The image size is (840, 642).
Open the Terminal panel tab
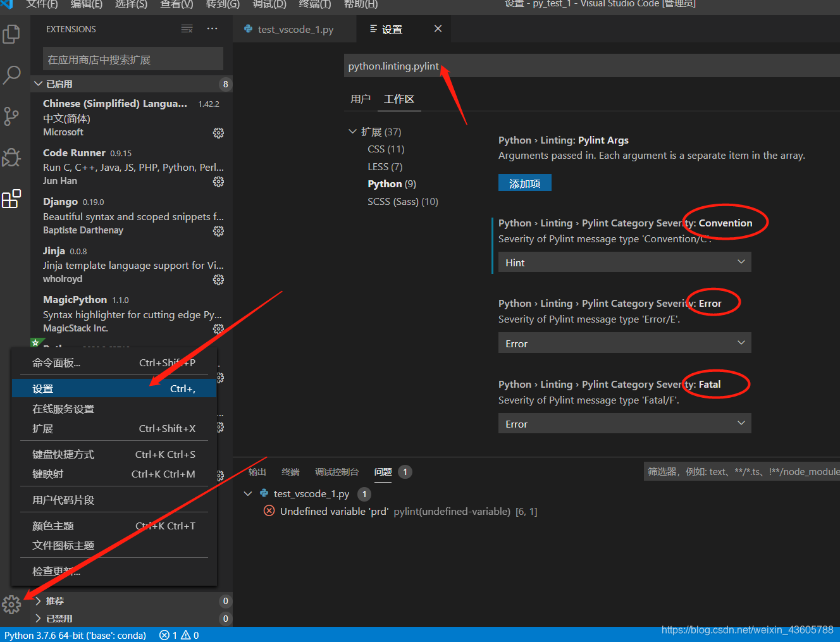290,472
